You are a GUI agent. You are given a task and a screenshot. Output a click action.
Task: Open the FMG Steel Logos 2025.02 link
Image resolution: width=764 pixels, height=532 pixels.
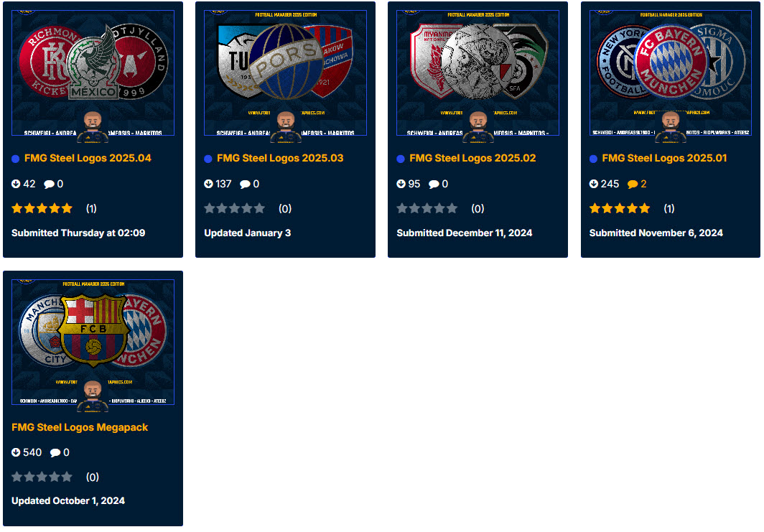pos(472,158)
